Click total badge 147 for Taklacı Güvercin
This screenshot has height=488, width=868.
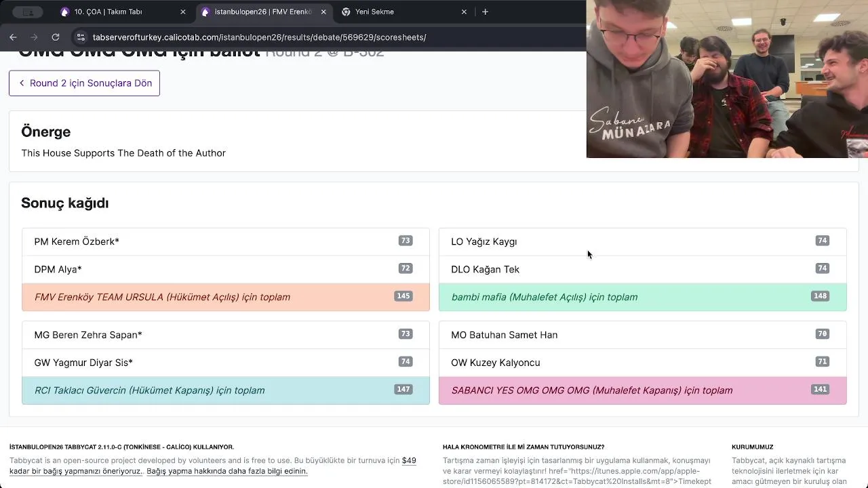[403, 390]
